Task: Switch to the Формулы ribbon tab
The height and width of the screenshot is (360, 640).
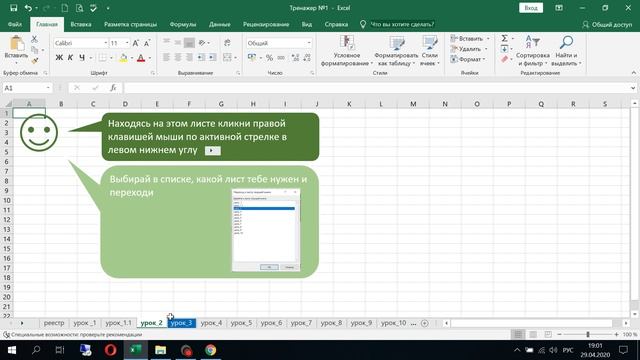Action: (x=183, y=24)
